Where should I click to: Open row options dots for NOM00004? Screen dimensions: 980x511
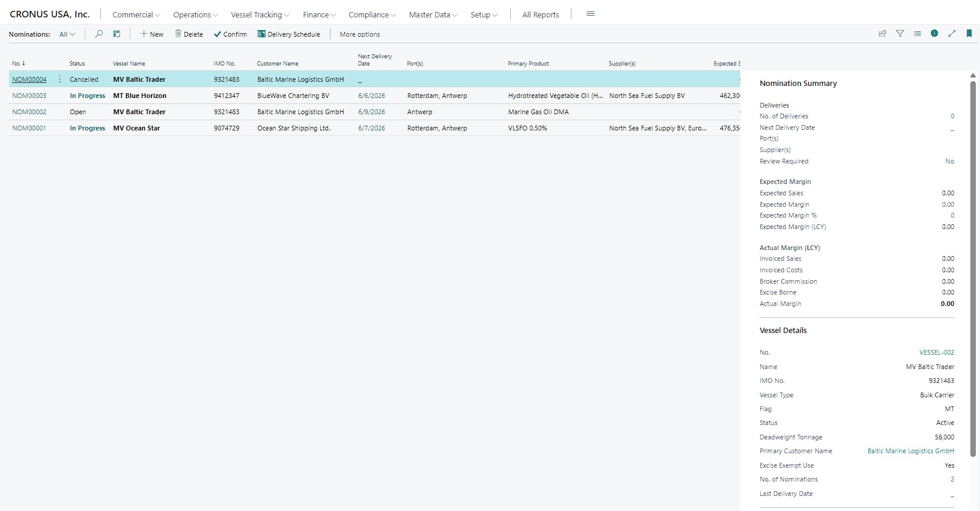click(x=59, y=79)
